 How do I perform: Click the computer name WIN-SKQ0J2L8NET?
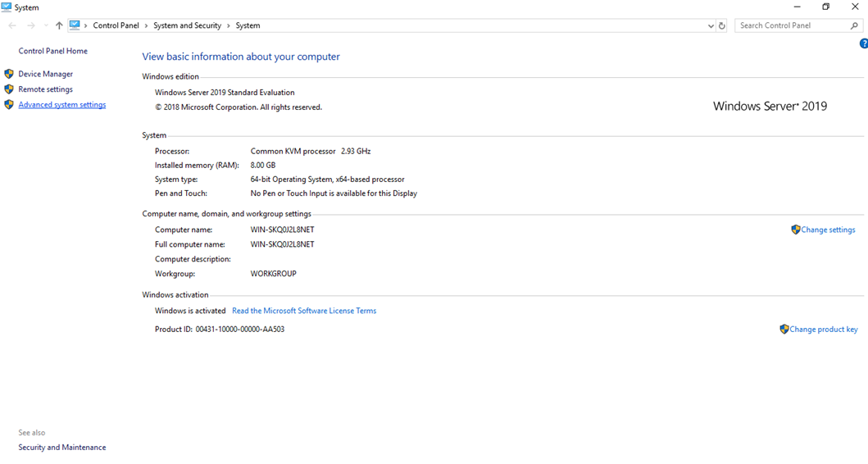(x=282, y=230)
